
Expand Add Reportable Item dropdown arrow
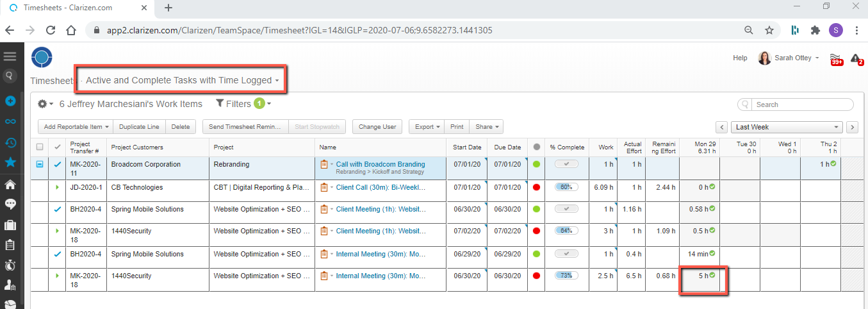tap(106, 127)
